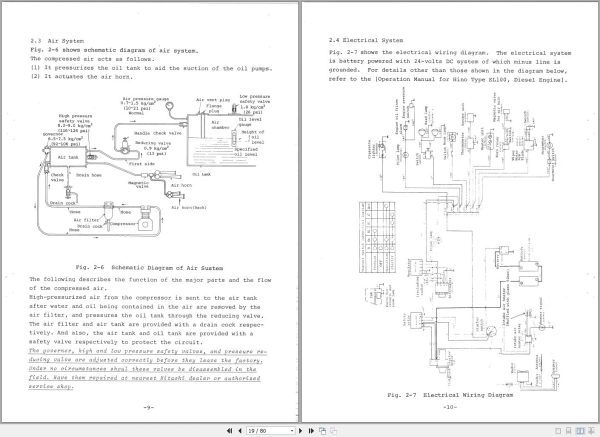Click the 'Drain hose' label
The height and width of the screenshot is (437, 600).
pos(88,175)
